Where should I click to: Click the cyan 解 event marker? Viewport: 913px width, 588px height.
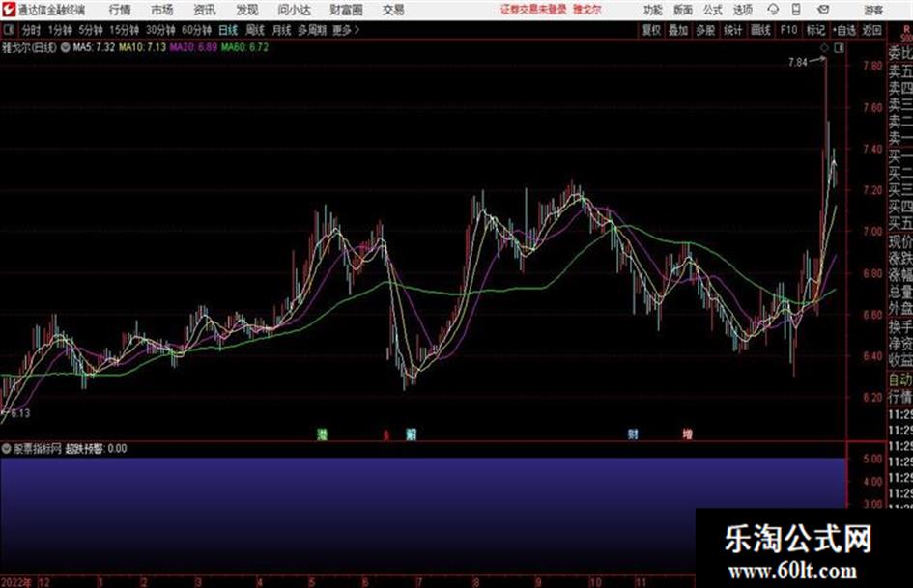(x=411, y=434)
